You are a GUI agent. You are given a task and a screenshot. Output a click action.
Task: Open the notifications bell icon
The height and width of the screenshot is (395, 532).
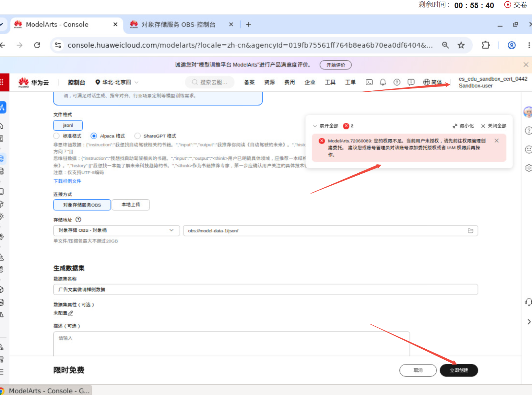383,82
